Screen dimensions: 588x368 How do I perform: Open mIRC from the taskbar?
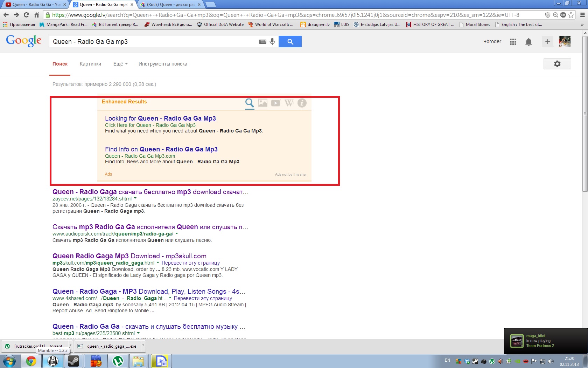[x=96, y=361]
